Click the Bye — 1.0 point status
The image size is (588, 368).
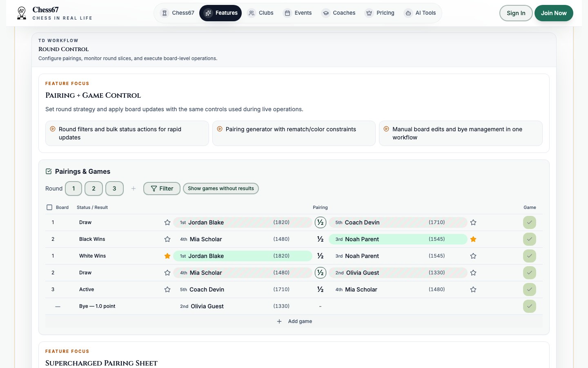tap(97, 306)
